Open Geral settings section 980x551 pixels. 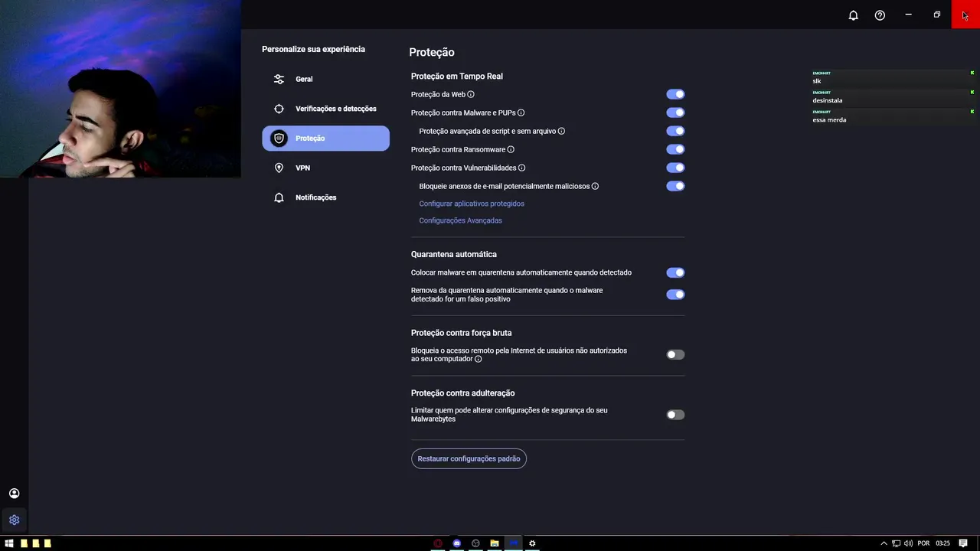tap(325, 79)
